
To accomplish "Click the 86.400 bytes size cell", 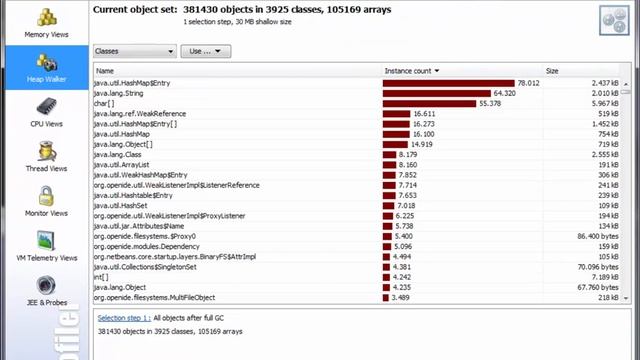I will point(598,236).
